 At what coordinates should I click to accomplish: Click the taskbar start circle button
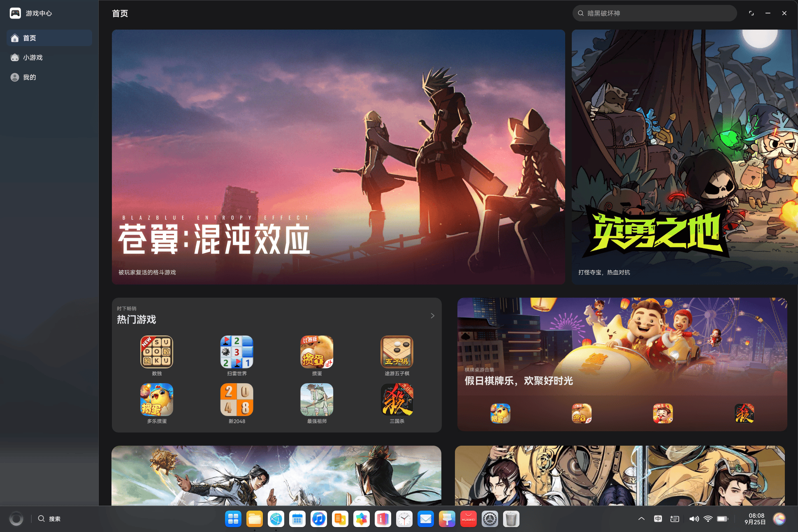point(16,519)
